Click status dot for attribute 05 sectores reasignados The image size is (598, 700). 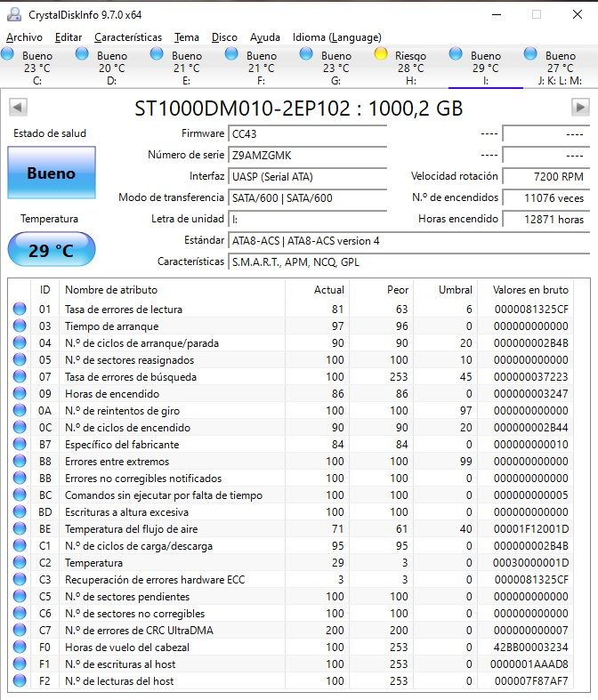(20, 360)
